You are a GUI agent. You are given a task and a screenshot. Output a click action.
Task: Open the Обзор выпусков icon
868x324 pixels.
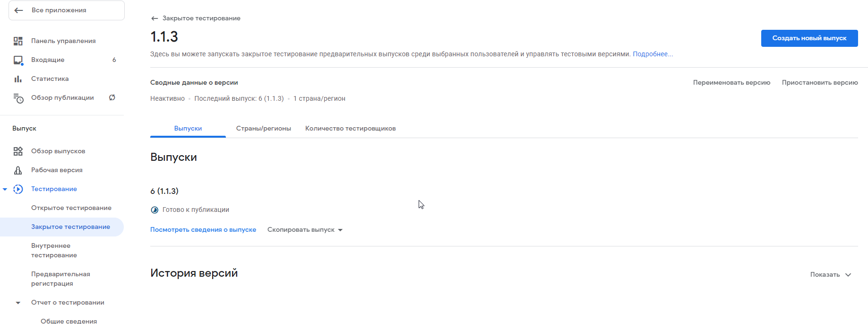click(x=18, y=151)
